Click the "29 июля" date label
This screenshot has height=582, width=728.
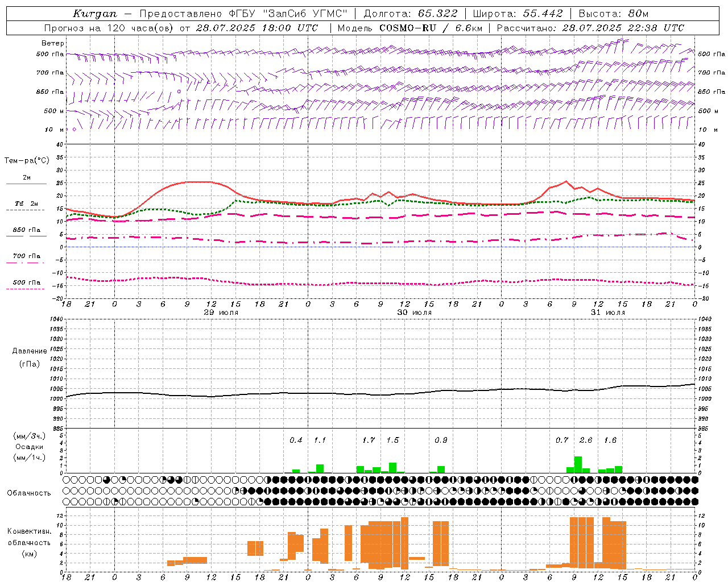pos(221,313)
